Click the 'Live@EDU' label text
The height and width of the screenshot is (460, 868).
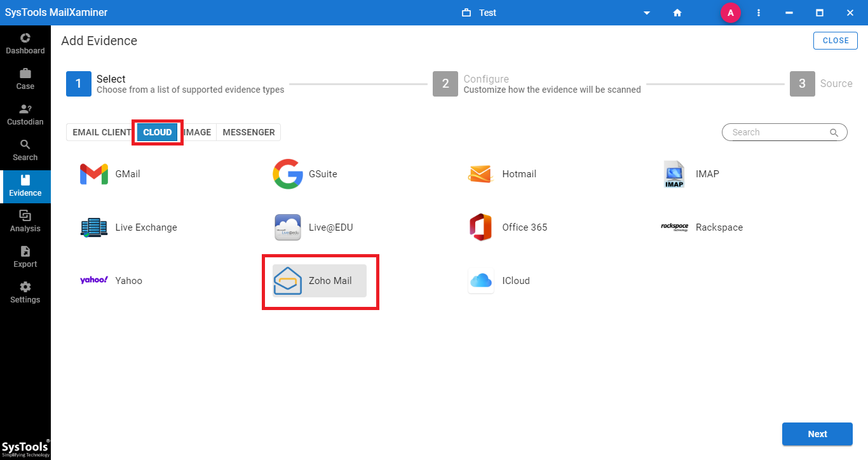[x=330, y=227]
